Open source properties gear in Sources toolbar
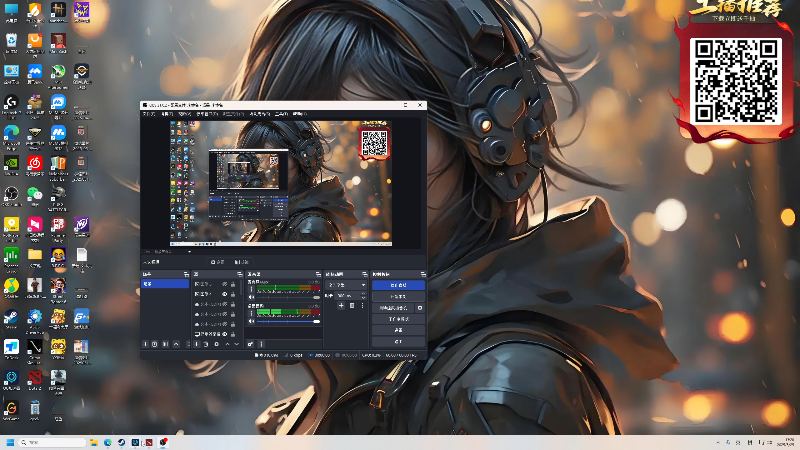This screenshot has height=450, width=800. coord(216,344)
